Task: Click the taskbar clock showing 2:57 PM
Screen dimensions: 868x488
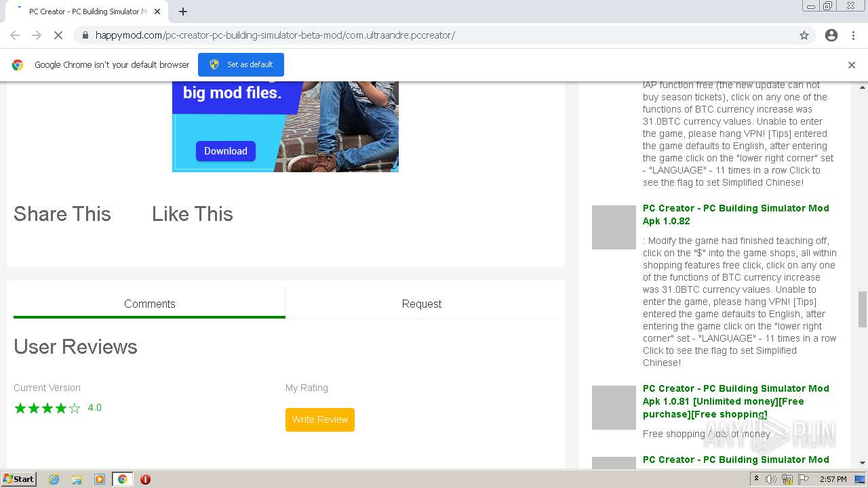Action: point(833,479)
